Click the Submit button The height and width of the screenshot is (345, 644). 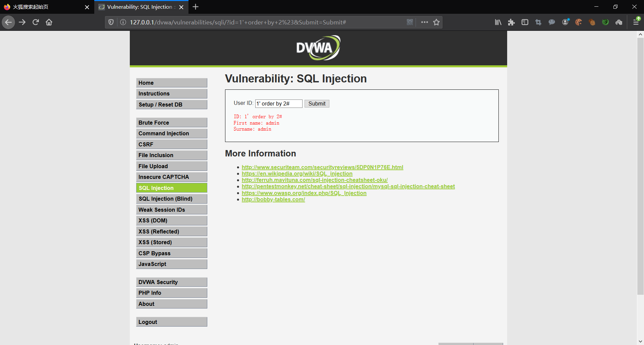317,103
